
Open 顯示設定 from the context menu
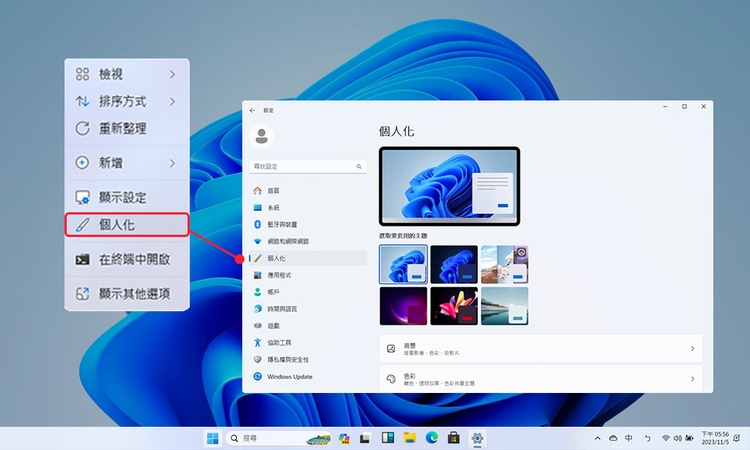(x=127, y=197)
